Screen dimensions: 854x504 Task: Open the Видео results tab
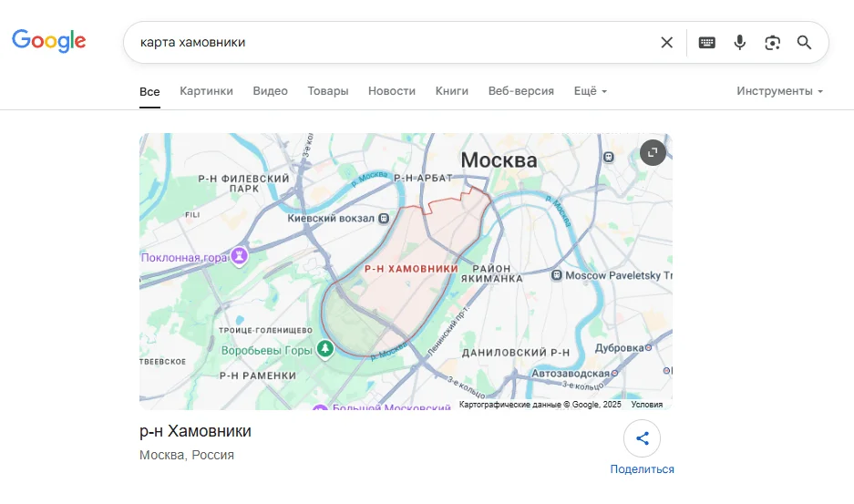270,91
